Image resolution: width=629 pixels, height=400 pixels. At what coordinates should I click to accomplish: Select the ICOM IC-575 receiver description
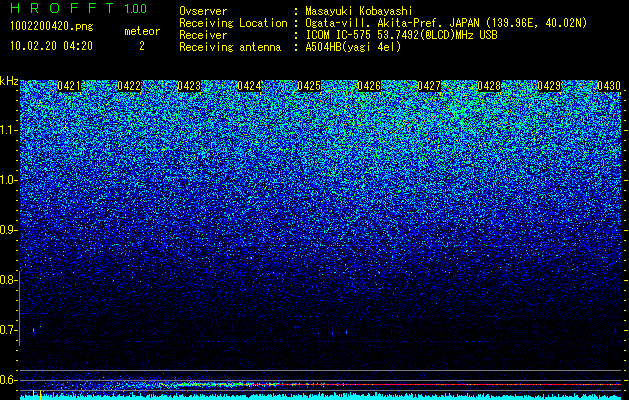[x=401, y=35]
